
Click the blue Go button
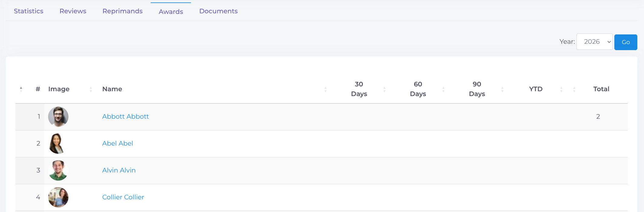click(x=626, y=42)
